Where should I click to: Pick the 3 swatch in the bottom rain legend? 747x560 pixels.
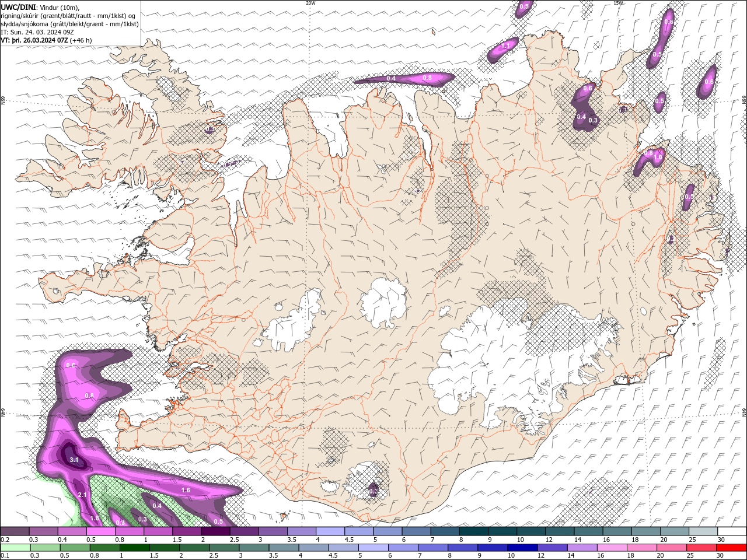pos(253,548)
